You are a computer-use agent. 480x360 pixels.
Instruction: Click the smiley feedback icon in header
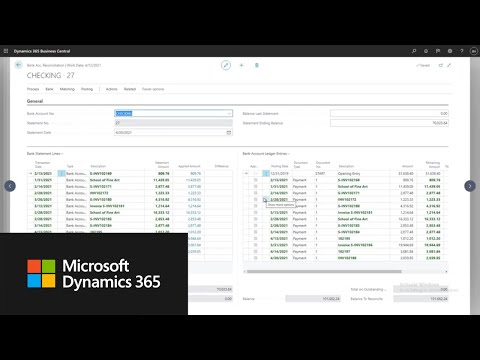[426, 51]
